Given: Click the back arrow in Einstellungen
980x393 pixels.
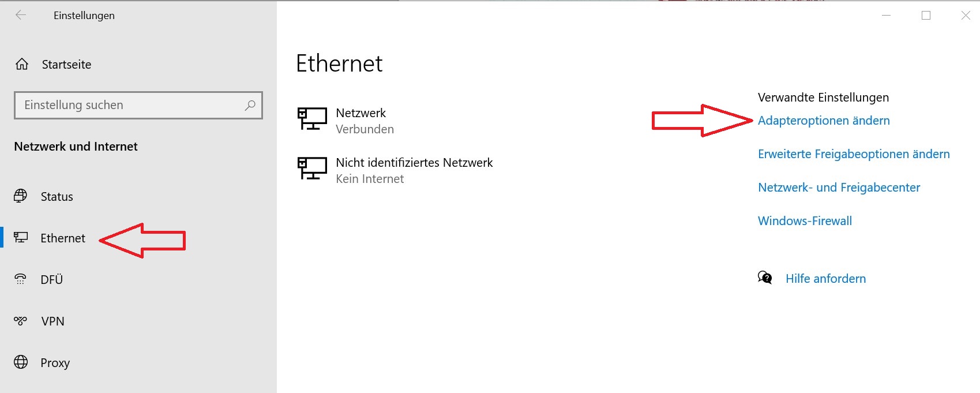Looking at the screenshot, I should pos(21,16).
